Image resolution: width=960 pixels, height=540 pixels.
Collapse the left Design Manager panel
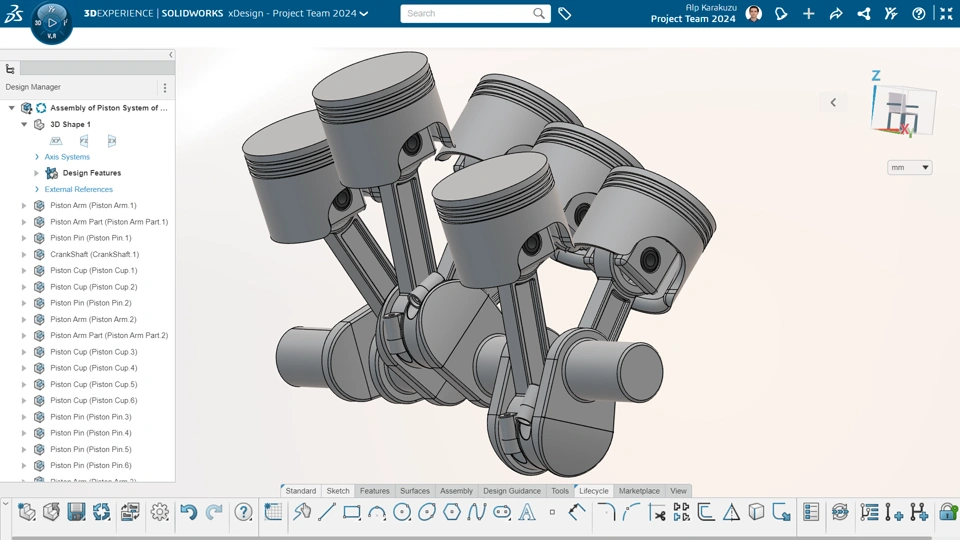170,54
